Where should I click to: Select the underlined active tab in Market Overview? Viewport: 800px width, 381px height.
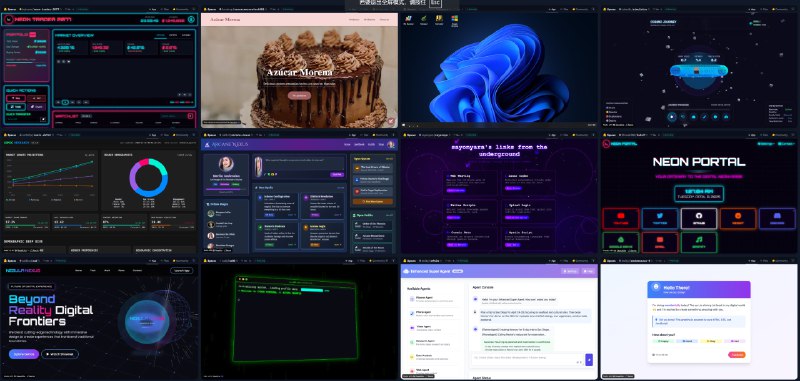[160, 35]
